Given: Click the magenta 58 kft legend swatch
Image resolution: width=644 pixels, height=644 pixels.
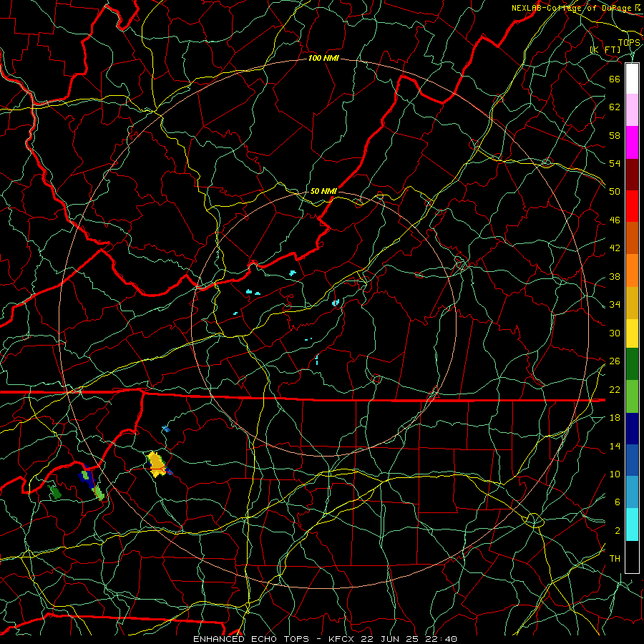Looking at the screenshot, I should [632, 142].
